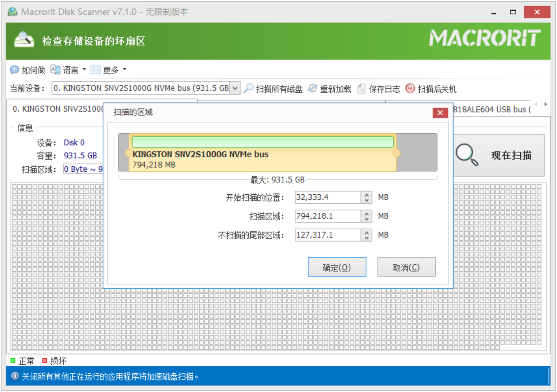
Task: Click the 扫描区域 link in info panel
Action: [x=83, y=169]
